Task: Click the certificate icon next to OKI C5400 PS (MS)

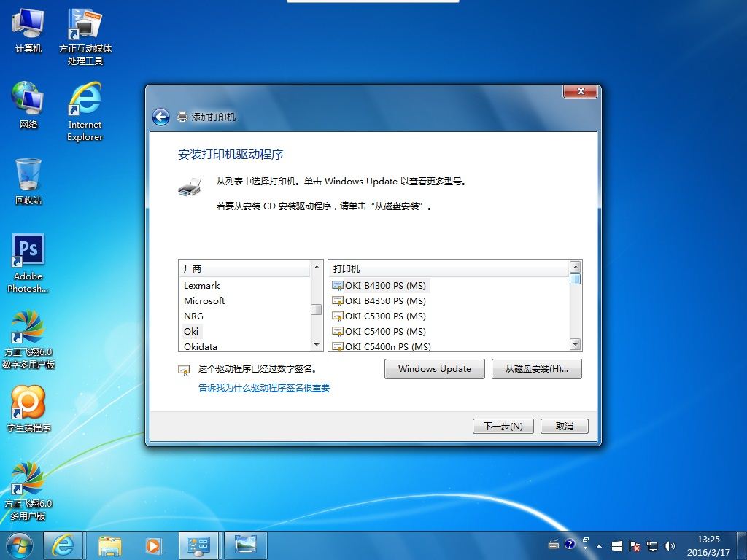Action: pyautogui.click(x=338, y=332)
